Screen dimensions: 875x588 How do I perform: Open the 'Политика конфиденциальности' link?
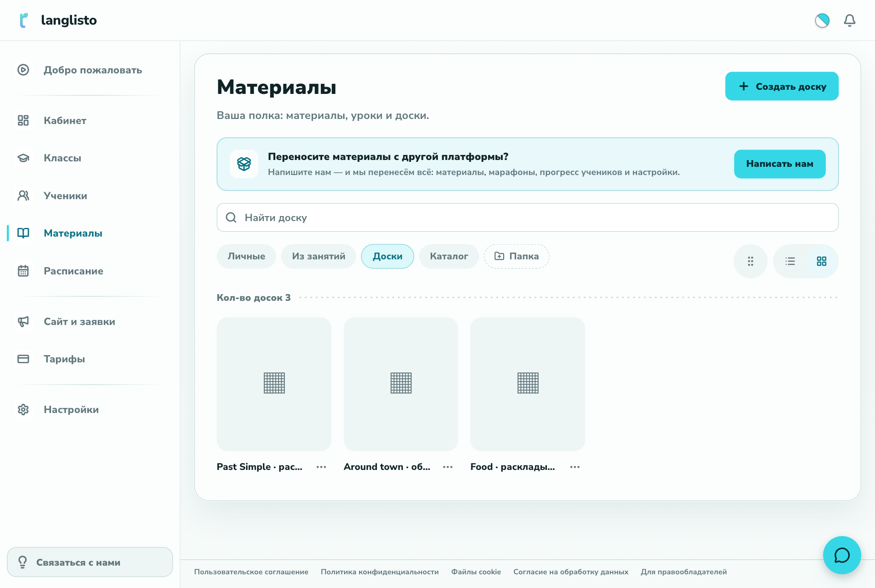tap(380, 572)
